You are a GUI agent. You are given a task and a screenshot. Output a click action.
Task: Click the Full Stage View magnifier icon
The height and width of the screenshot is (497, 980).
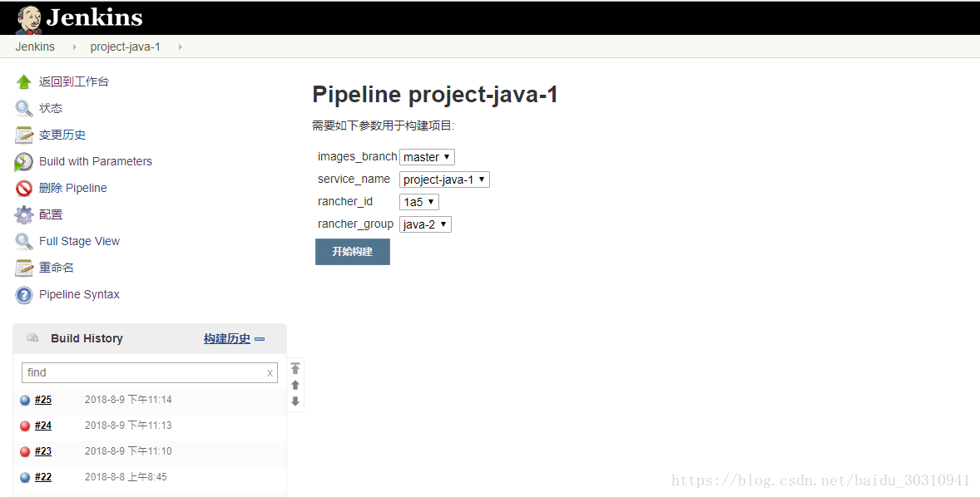coord(24,242)
